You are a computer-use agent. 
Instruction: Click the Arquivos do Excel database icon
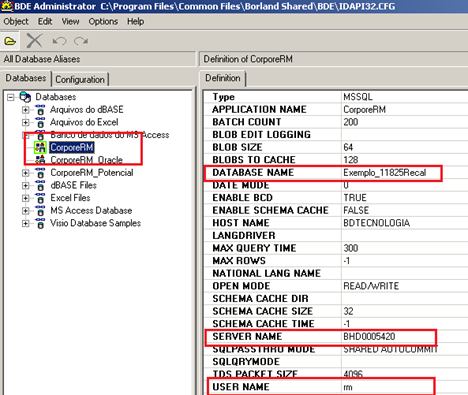40,122
